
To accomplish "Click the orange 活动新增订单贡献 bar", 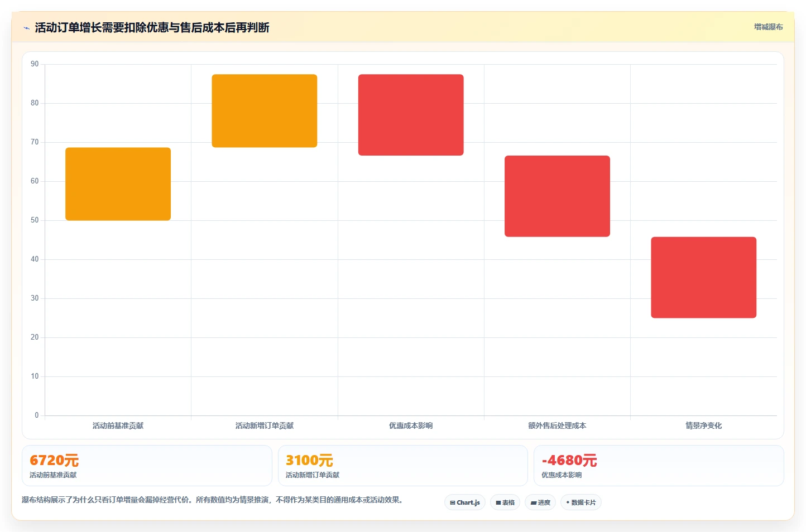I will [265, 111].
